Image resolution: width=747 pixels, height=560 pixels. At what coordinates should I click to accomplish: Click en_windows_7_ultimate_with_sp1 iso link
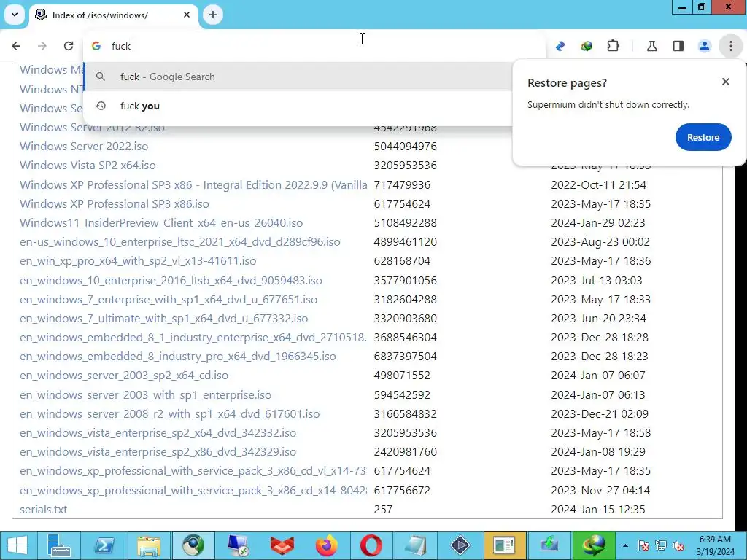tap(164, 318)
